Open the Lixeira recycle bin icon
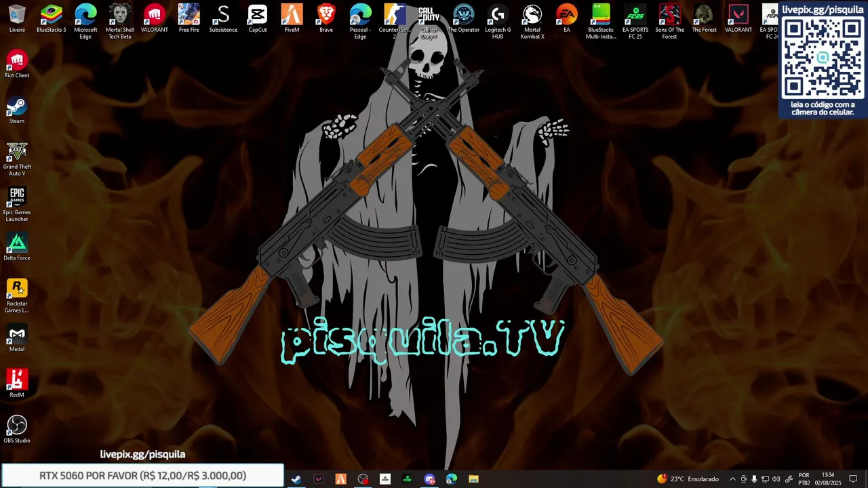868x488 pixels. pyautogui.click(x=17, y=18)
